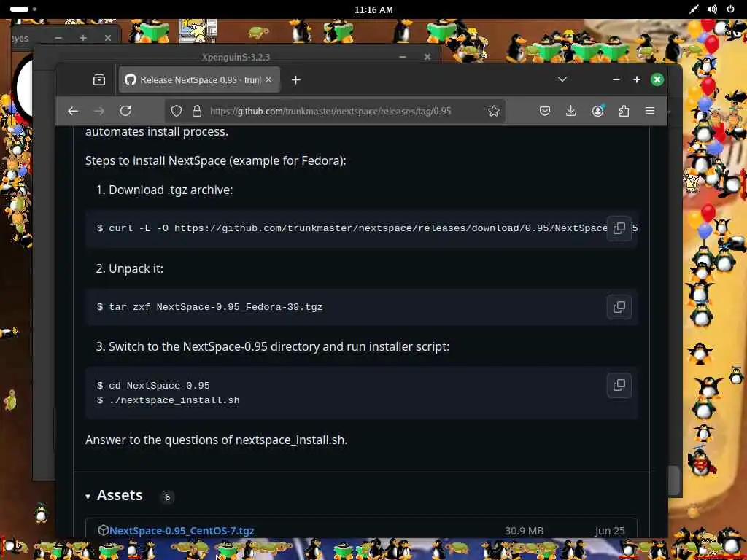Open the Firefox hamburger menu
The width and height of the screenshot is (747, 560).
click(x=650, y=111)
